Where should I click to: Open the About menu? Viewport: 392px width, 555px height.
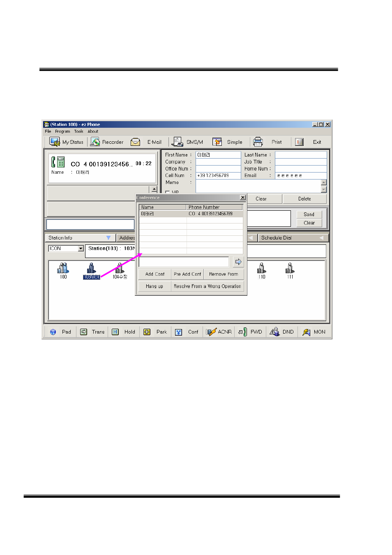coord(93,131)
